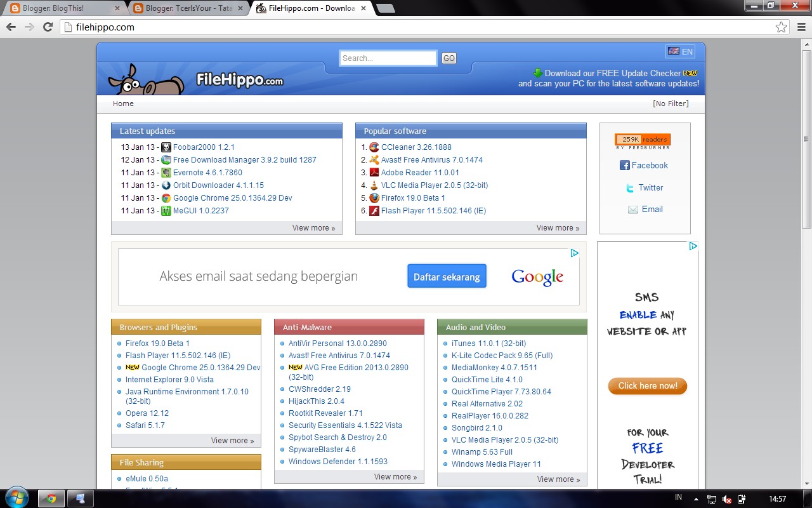Open the EN language selector

coord(680,51)
